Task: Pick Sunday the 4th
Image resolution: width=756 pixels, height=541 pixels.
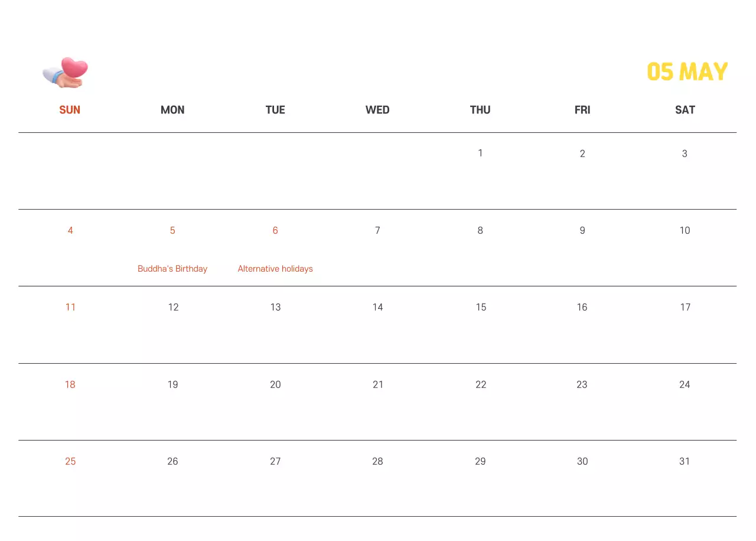Action: 70,230
